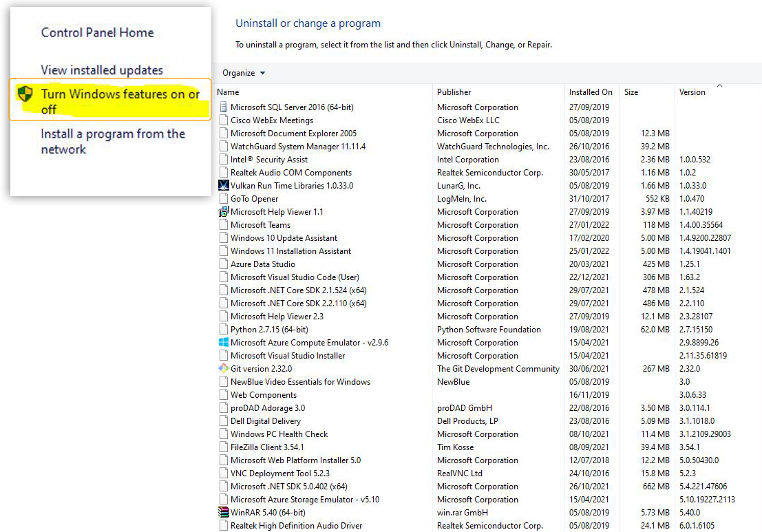
Task: Select Windows 11 Installation Assistant entry
Action: click(290, 251)
